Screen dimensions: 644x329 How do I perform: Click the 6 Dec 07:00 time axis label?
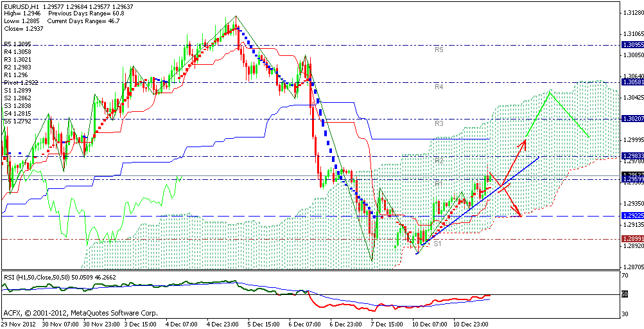point(303,325)
